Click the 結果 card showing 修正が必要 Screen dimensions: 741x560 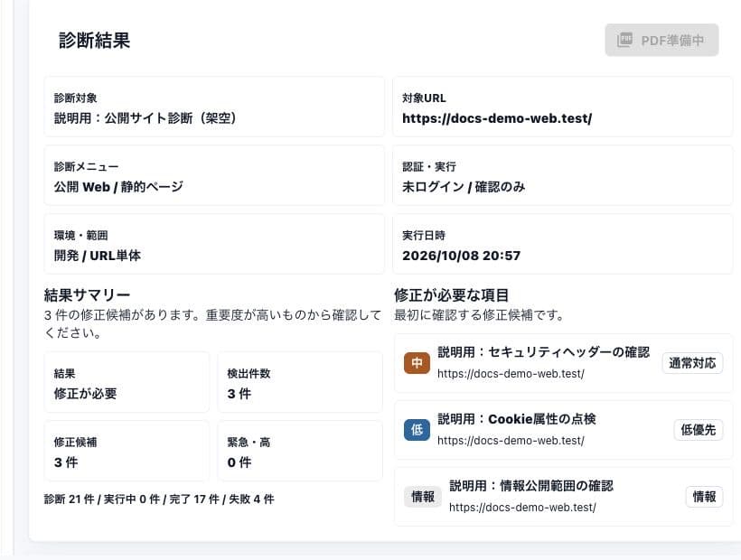coord(127,382)
